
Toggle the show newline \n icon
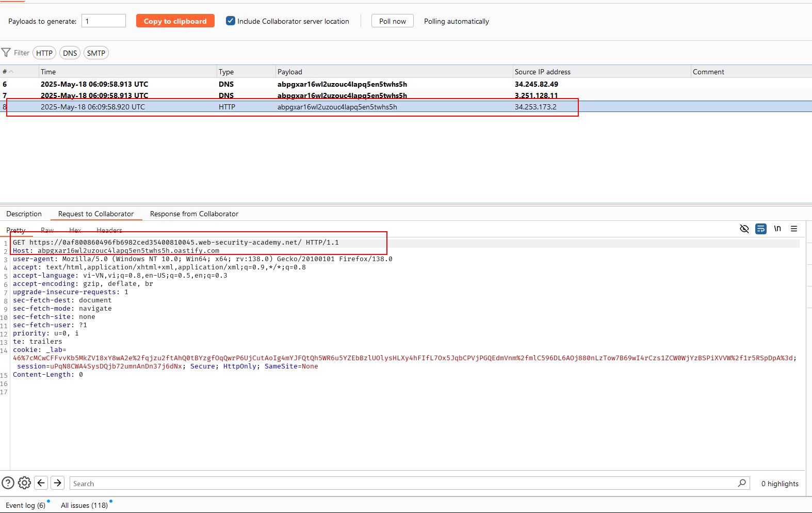tap(777, 229)
